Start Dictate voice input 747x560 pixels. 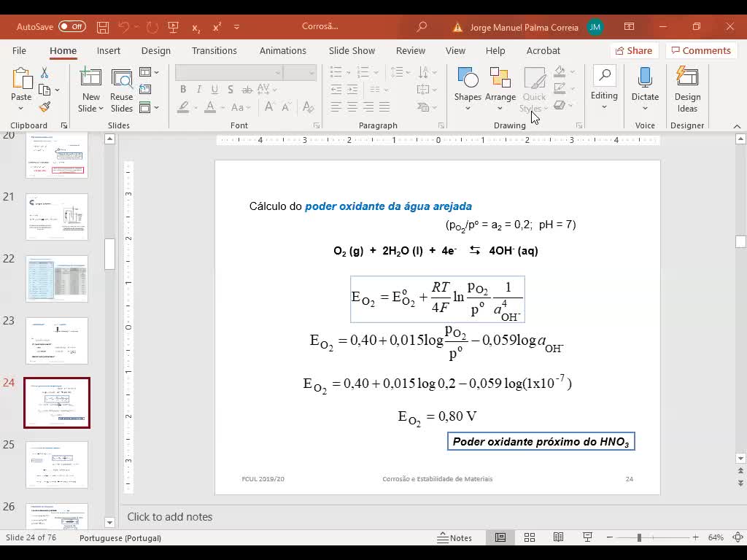[x=645, y=90]
